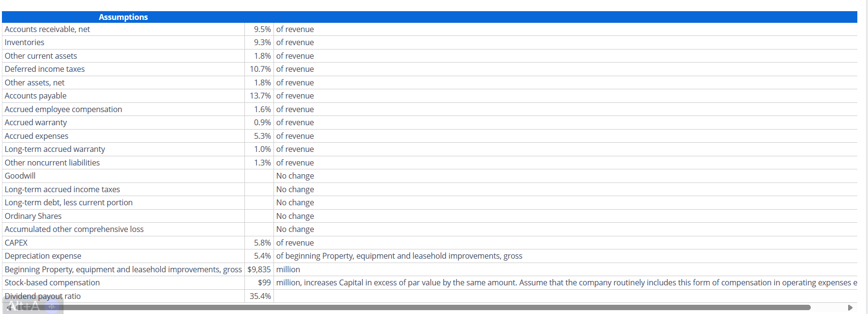The height and width of the screenshot is (314, 868).
Task: Select the 'Accounts receivable, net' label cell
Action: pyautogui.click(x=123, y=29)
